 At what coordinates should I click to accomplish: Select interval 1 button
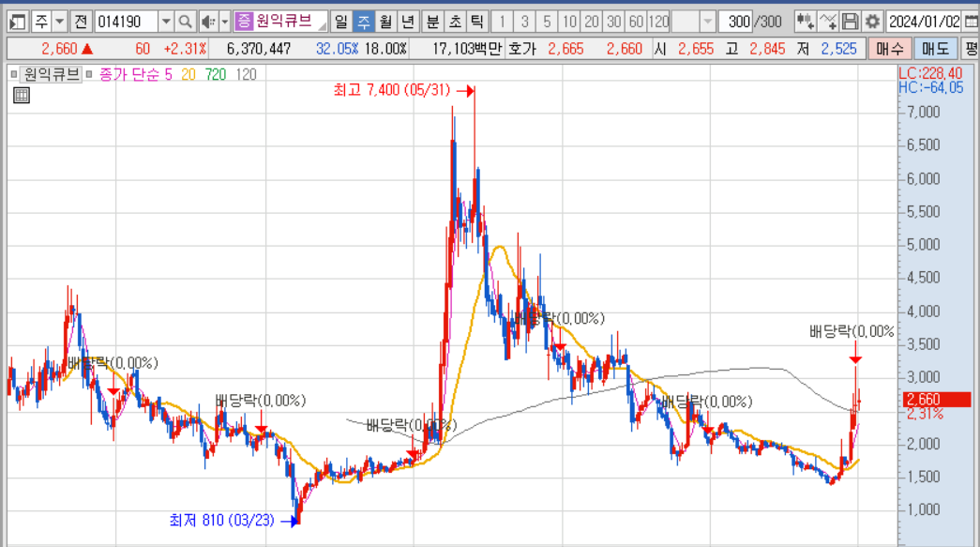pyautogui.click(x=502, y=22)
